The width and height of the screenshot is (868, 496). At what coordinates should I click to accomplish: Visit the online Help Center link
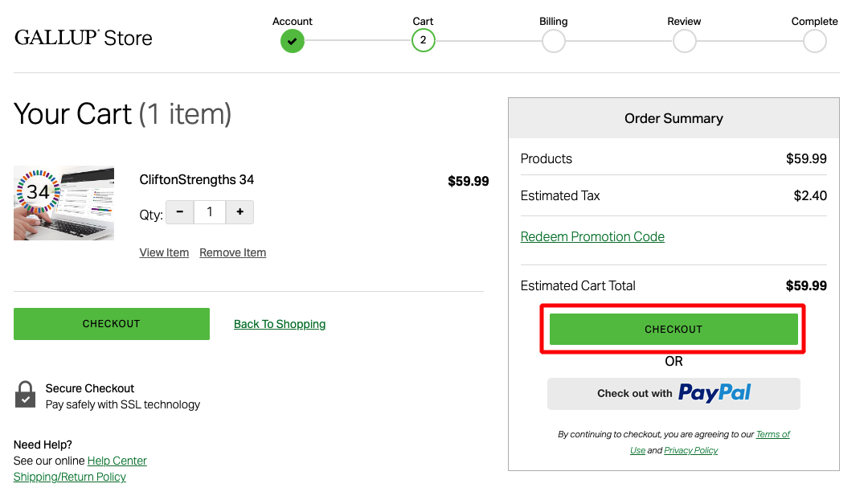point(117,461)
